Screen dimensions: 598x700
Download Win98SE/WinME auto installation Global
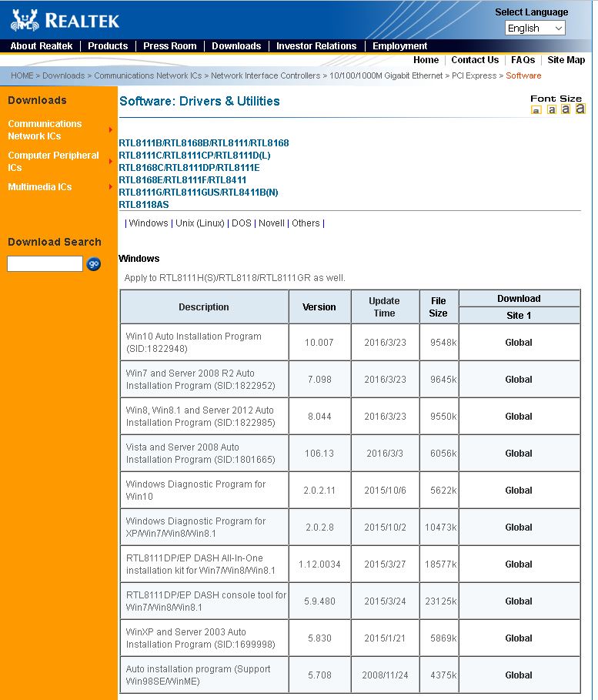[519, 675]
